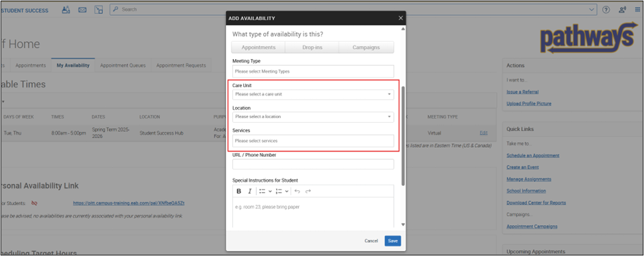Image resolution: width=644 pixels, height=256 pixels.
Task: Undo the last edit in the editor
Action: point(297,191)
